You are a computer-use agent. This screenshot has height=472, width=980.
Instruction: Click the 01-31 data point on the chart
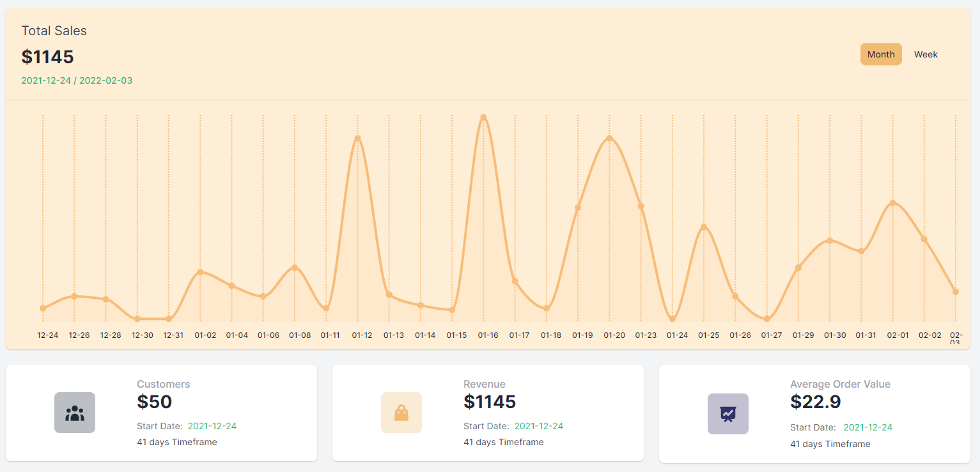(x=861, y=251)
